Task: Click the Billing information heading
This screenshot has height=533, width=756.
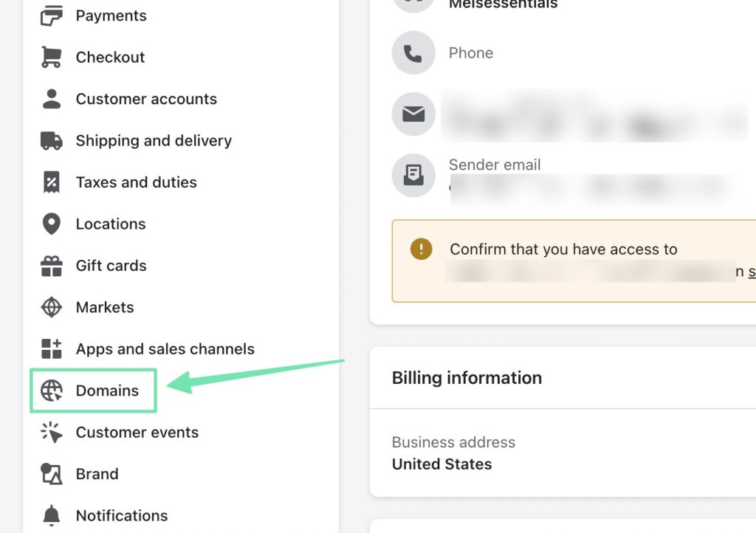Action: tap(467, 377)
